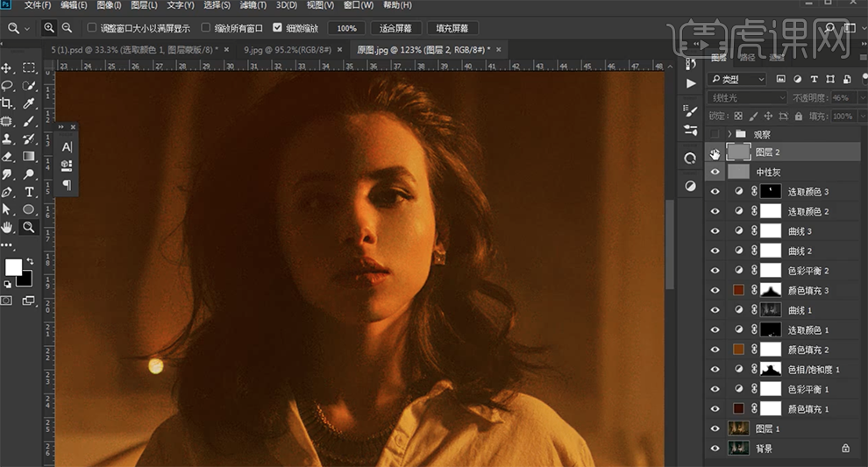Image resolution: width=868 pixels, height=467 pixels.
Task: Click the 适合屏幕 button
Action: click(395, 28)
